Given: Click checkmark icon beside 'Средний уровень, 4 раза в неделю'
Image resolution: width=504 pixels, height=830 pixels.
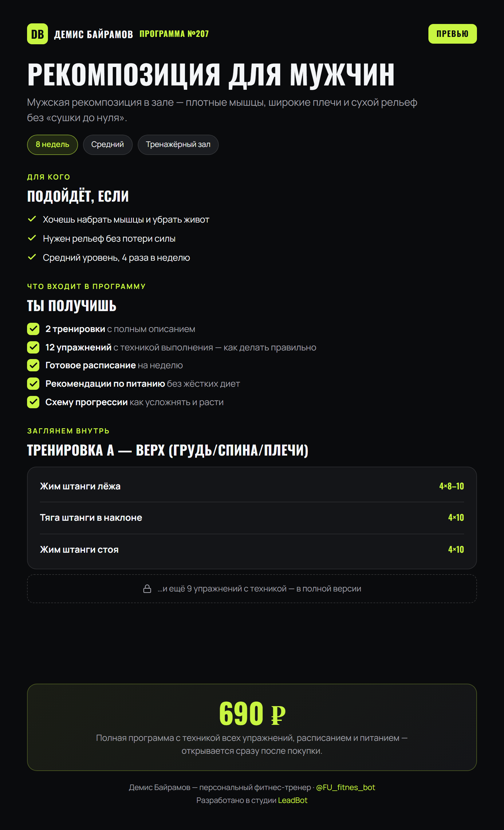Looking at the screenshot, I should click(32, 257).
